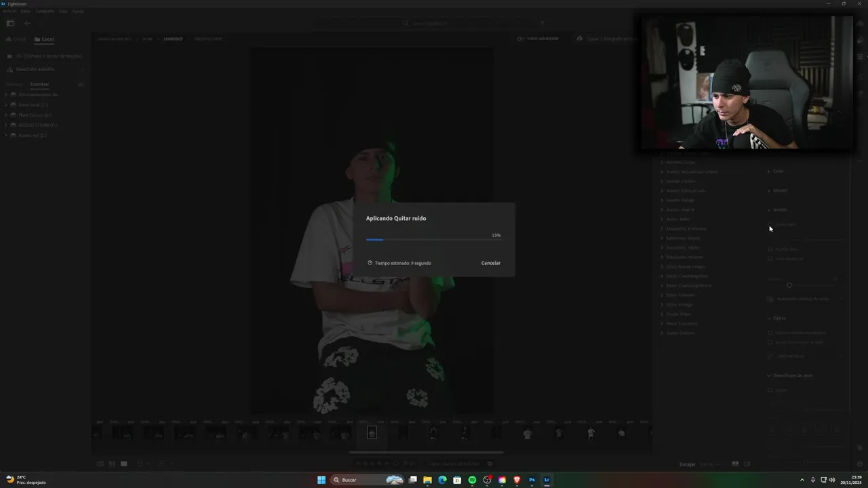Open the Vista menu
This screenshot has height=488, width=868.
pos(63,12)
